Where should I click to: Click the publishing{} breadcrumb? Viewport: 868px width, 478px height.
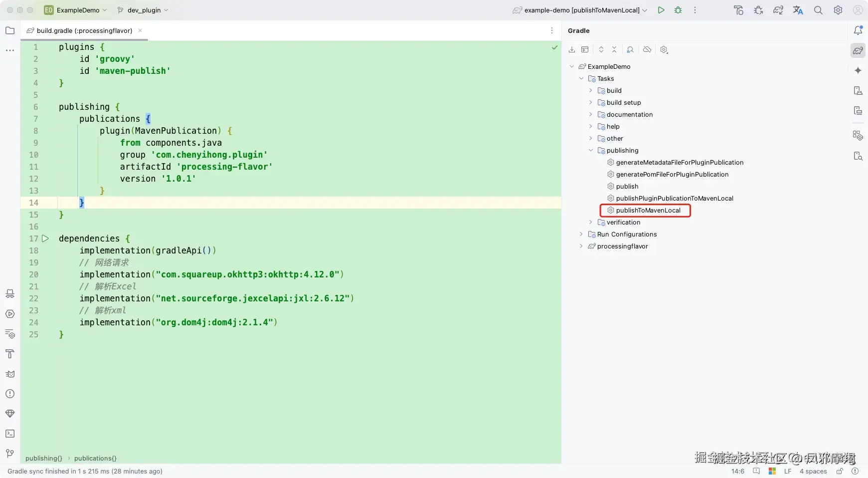[x=44, y=458]
